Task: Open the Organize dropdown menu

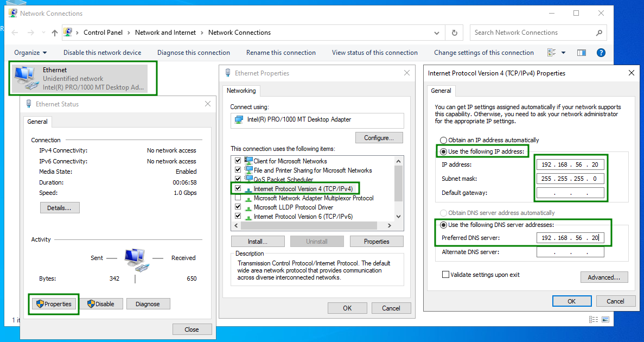Action: coord(30,53)
